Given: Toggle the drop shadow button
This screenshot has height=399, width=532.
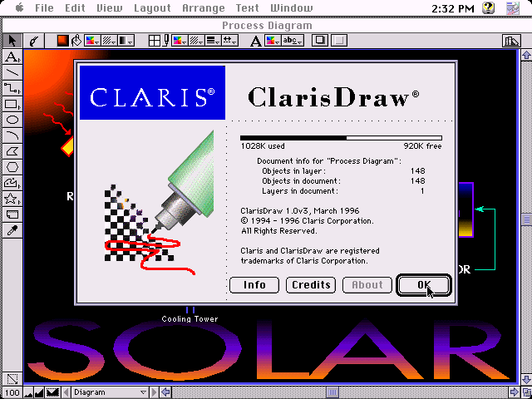Looking at the screenshot, I should click(x=320, y=41).
